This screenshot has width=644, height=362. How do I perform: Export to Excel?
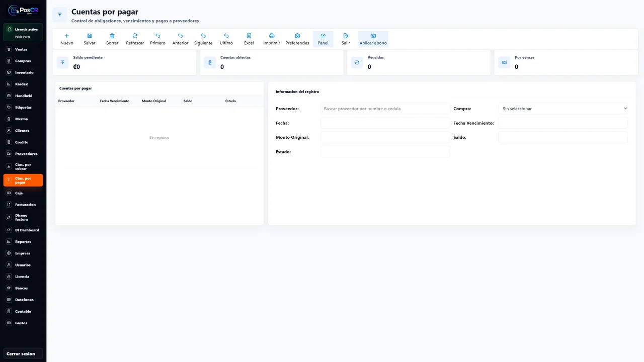tap(249, 39)
